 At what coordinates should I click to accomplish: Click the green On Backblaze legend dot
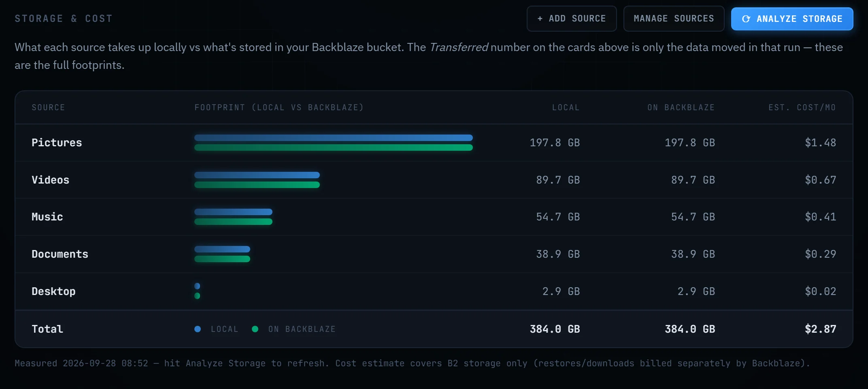tap(255, 329)
